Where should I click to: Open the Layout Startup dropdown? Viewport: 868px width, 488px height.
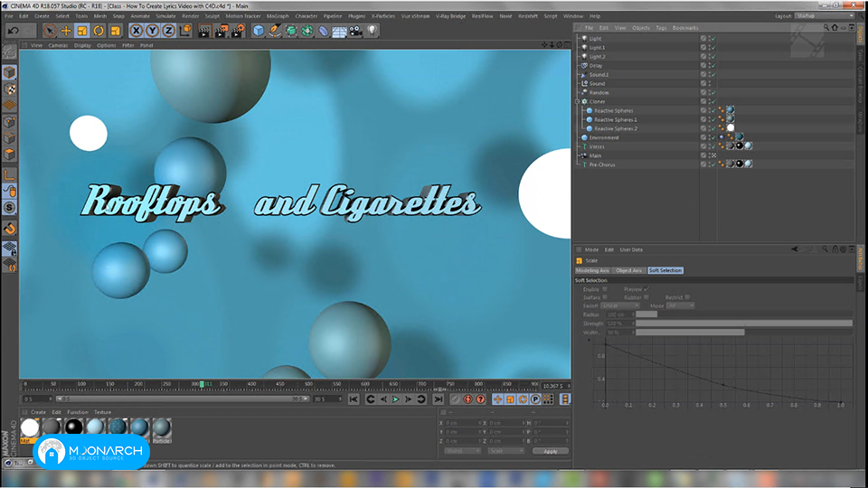(x=825, y=16)
